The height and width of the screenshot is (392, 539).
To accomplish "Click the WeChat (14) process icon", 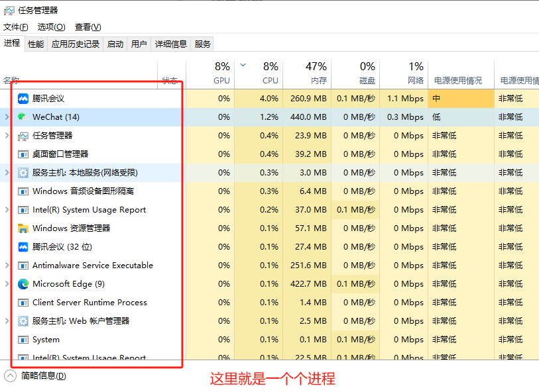I will pyautogui.click(x=23, y=117).
